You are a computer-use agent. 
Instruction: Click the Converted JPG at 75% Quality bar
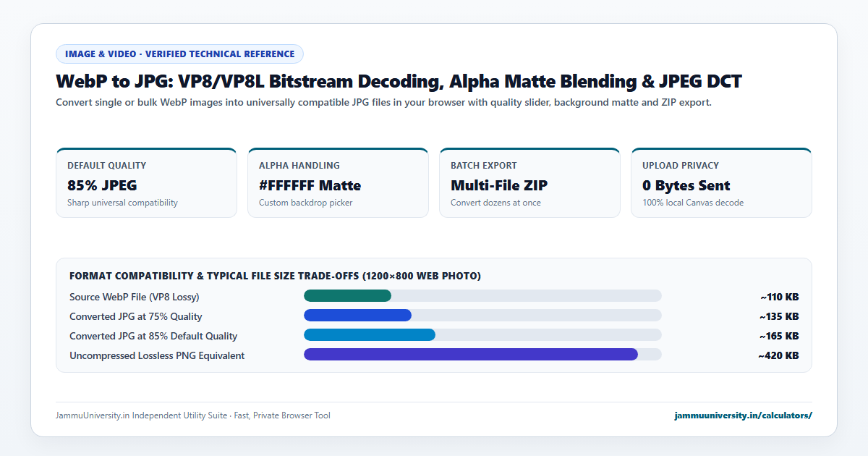coord(357,316)
